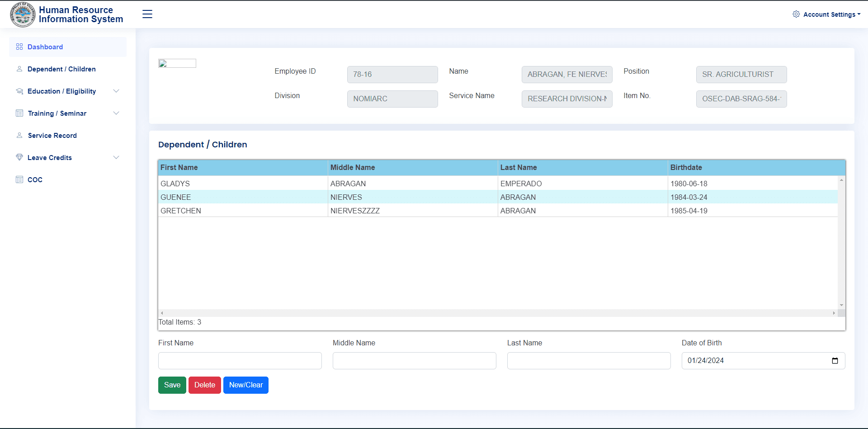Click the First Name column header
Image resolution: width=868 pixels, height=429 pixels.
[243, 168]
